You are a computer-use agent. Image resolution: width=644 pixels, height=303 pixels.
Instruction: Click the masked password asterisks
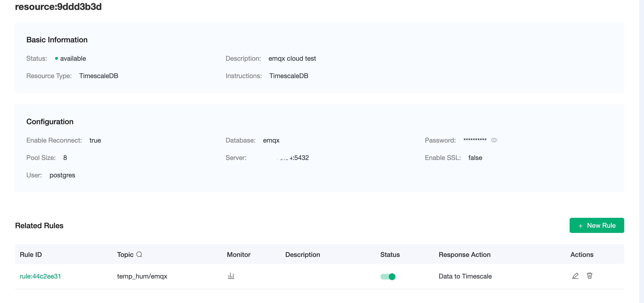tap(475, 140)
